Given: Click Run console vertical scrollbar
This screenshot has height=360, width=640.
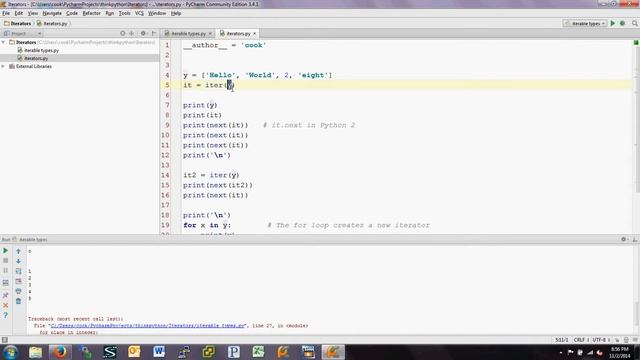Looking at the screenshot, I should [637, 314].
